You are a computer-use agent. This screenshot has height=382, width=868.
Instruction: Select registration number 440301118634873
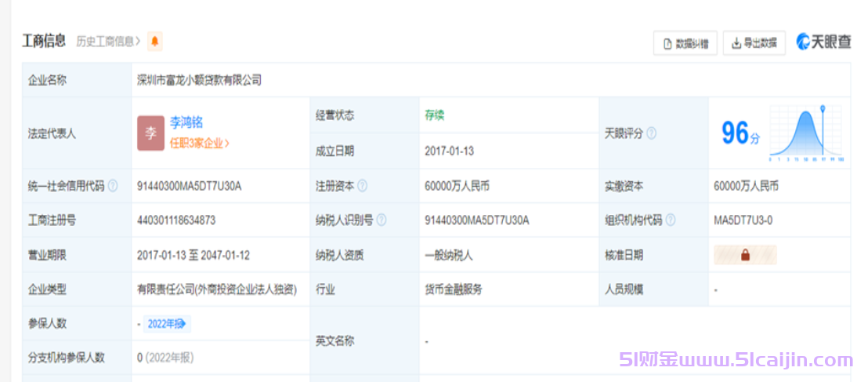[x=176, y=220]
